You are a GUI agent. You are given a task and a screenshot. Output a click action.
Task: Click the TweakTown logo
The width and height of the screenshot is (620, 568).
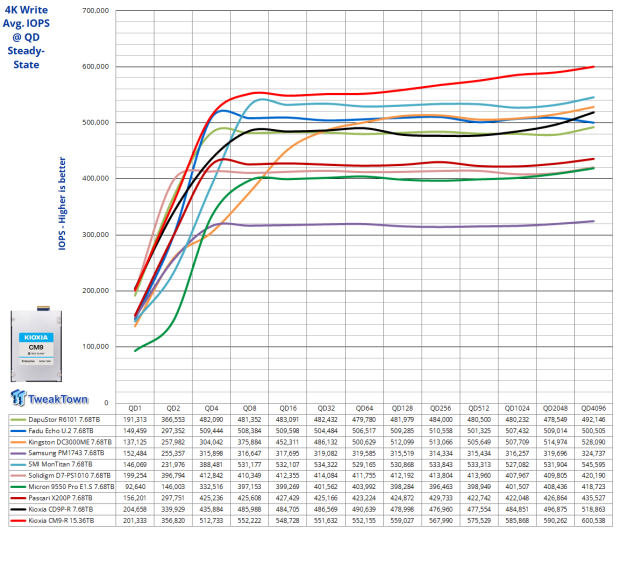(x=49, y=398)
